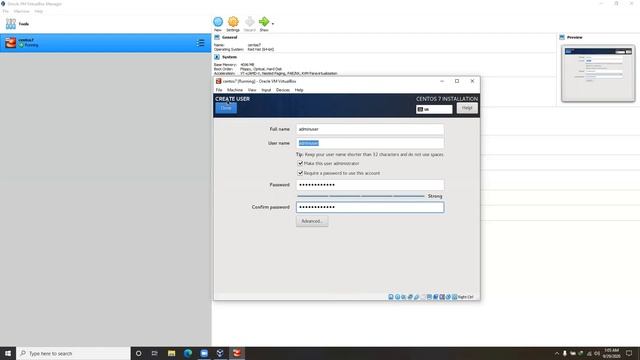Viewport: 640px width, 360px height.
Task: Open Devices menu in centos7 VM window
Action: [x=283, y=90]
